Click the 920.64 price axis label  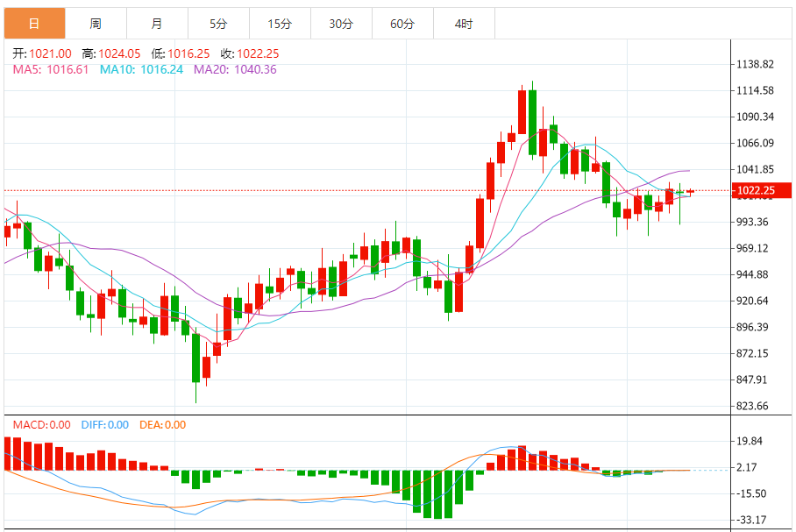click(752, 301)
